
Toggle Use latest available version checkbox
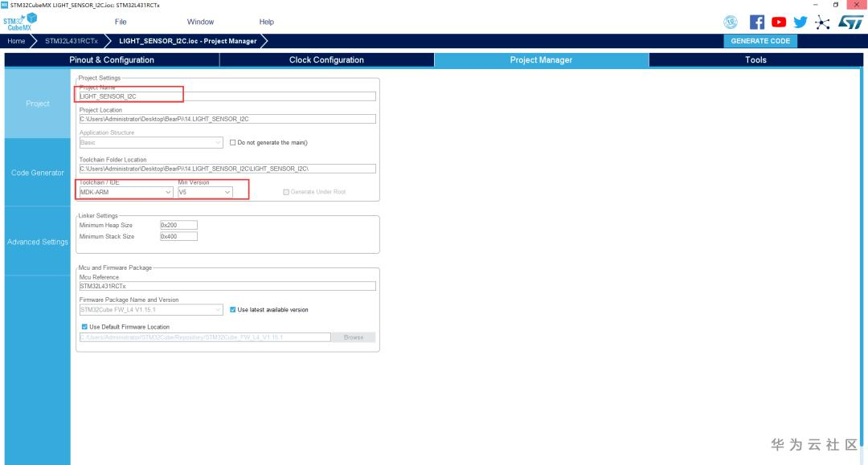(x=232, y=310)
